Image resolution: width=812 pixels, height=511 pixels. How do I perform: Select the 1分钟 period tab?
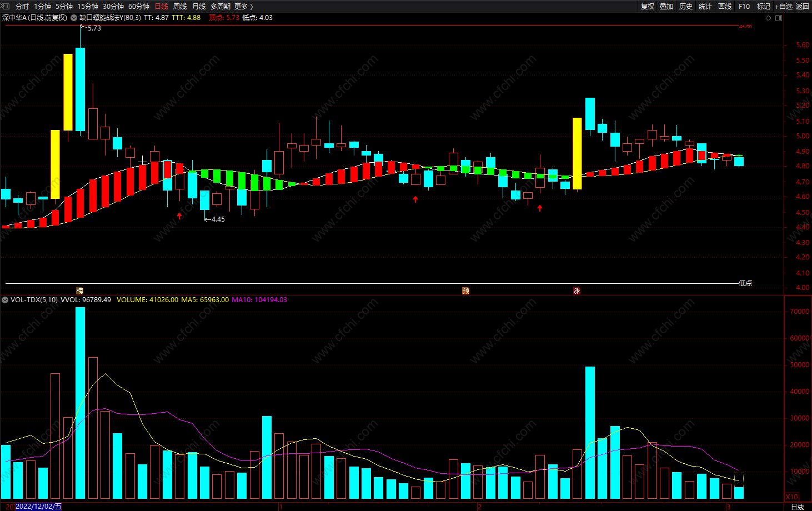point(42,7)
